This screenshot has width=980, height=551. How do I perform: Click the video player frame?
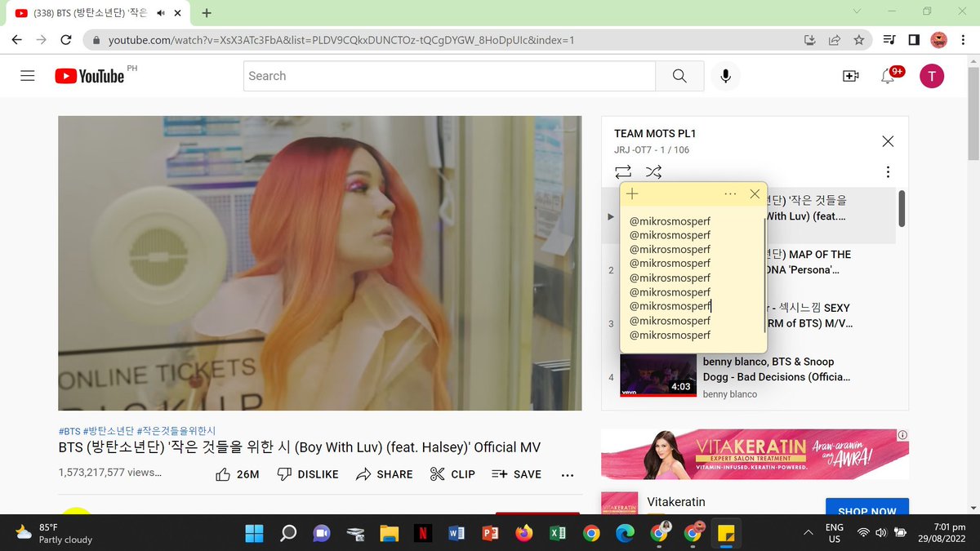[320, 263]
